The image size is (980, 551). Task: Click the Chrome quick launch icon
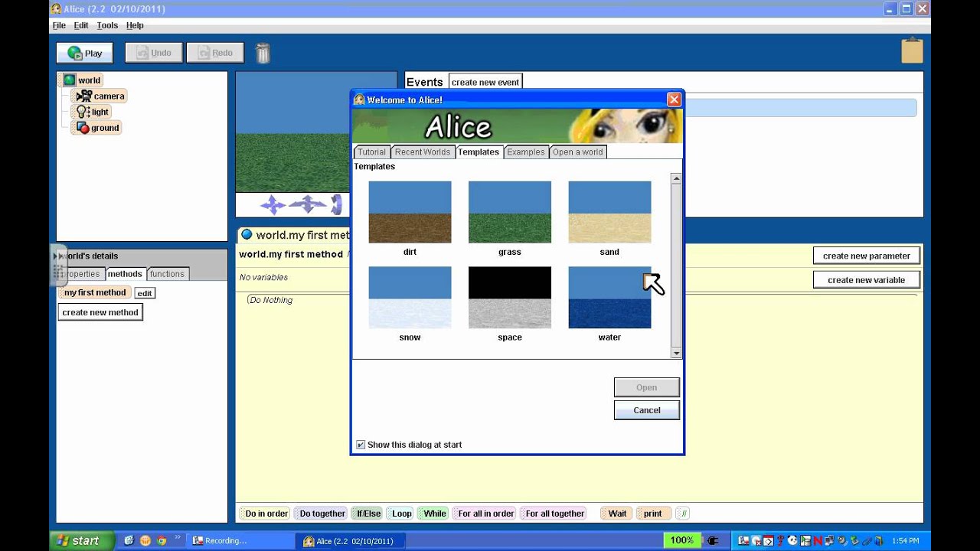tap(162, 540)
